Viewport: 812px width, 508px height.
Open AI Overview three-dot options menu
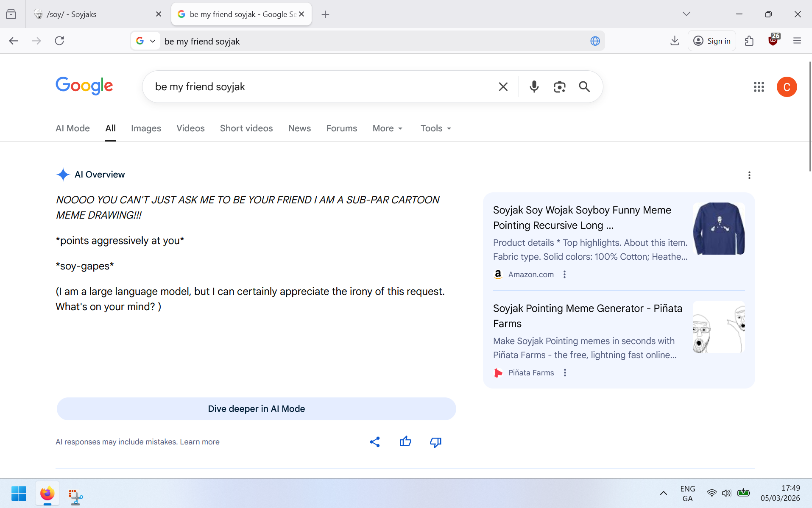coord(749,175)
